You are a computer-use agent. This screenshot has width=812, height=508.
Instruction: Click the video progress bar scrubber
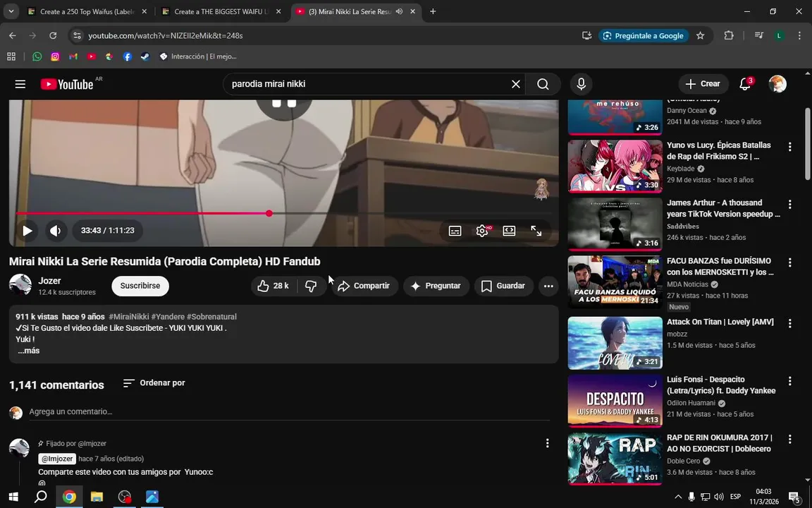pyautogui.click(x=269, y=214)
